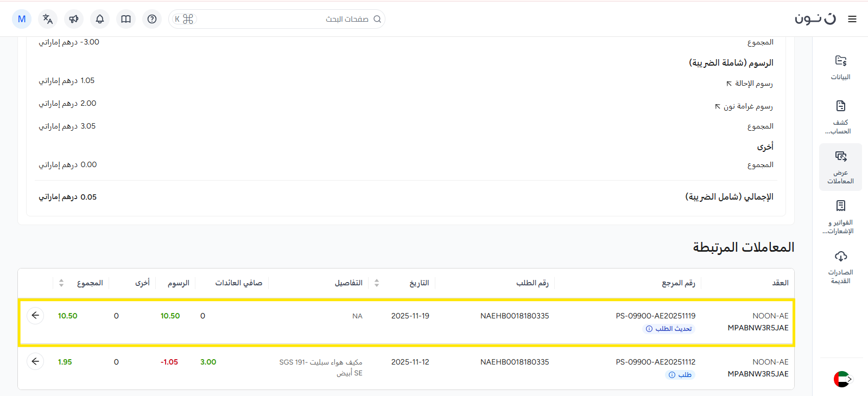Open the رسوم غرامة نون fee link
868x396 pixels.
coord(744,106)
